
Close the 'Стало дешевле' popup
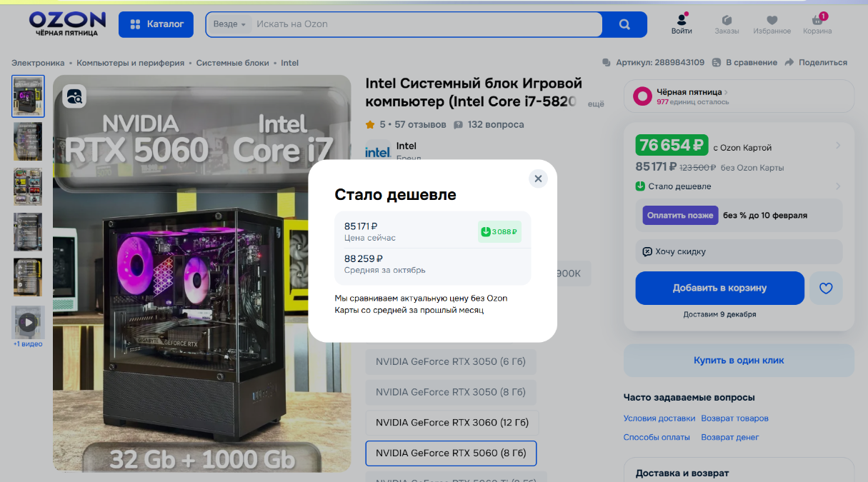click(538, 179)
